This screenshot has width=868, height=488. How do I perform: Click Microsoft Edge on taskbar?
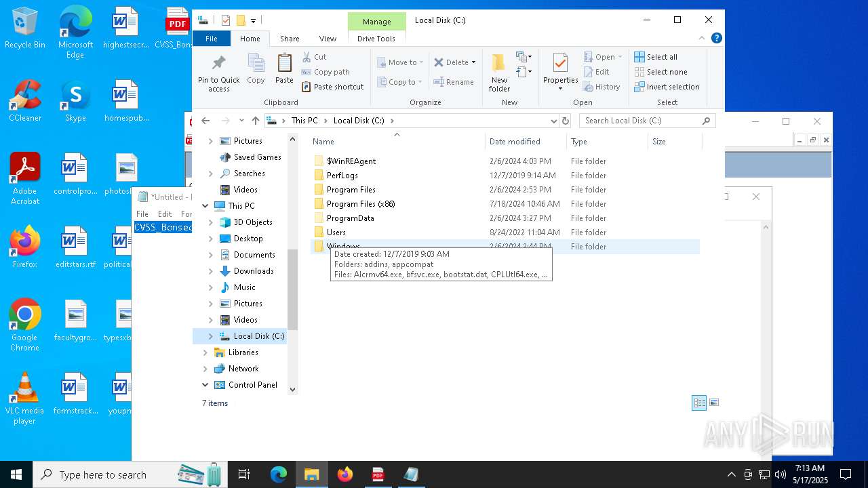(279, 474)
